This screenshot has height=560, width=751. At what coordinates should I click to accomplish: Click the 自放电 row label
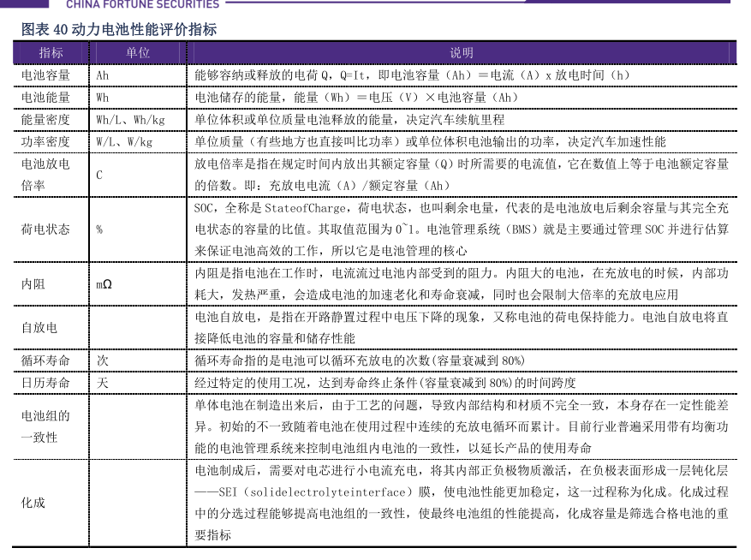(39, 328)
